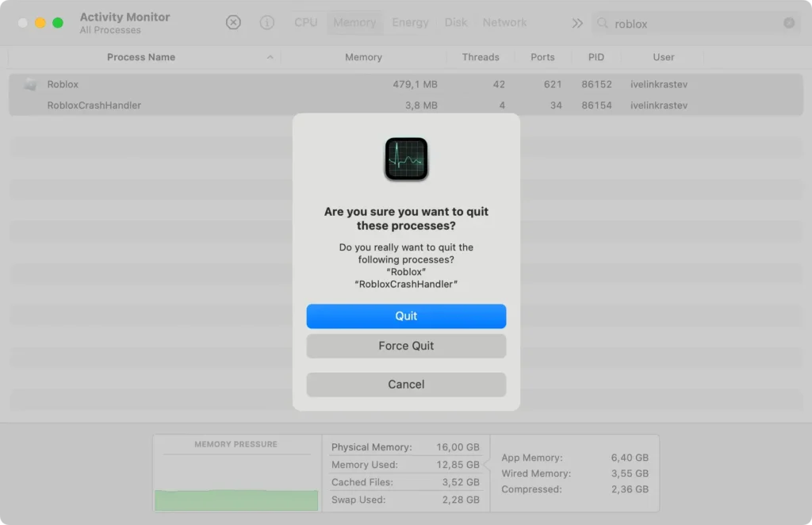Sort by Process Name column
The image size is (812, 525).
click(x=141, y=57)
